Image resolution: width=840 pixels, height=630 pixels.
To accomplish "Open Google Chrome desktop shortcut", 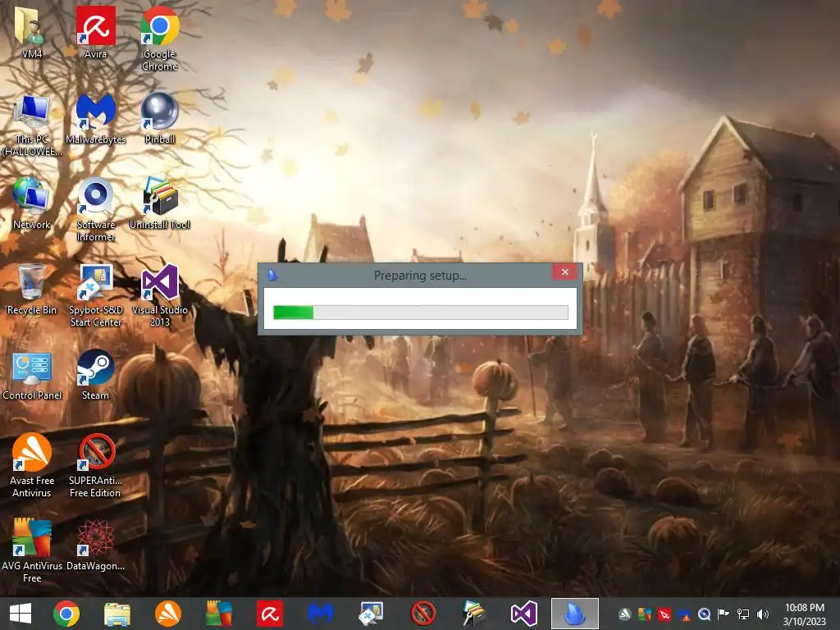I will (160, 39).
